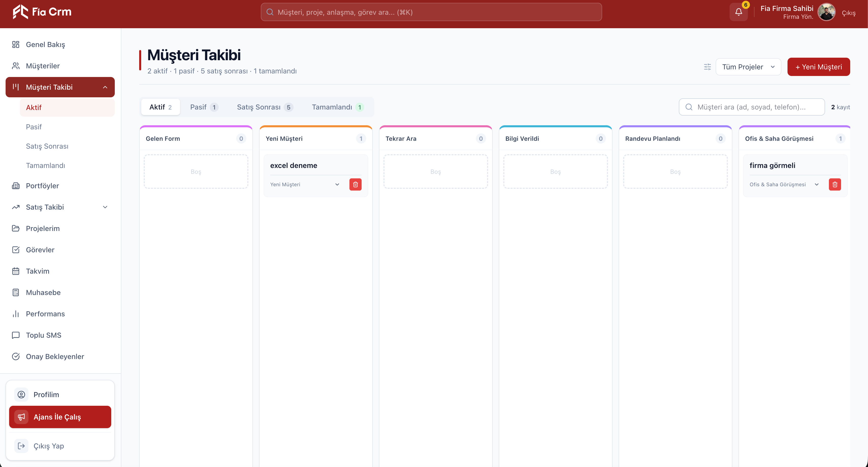Open Toplu SMS message icon
The height and width of the screenshot is (467, 868).
pos(16,335)
